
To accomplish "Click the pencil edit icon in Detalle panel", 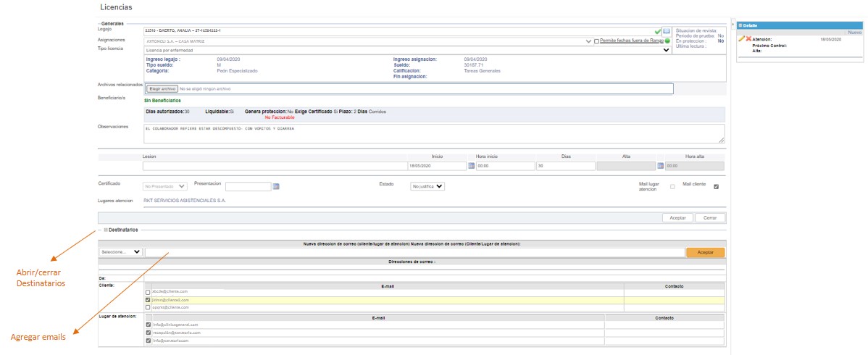I will click(741, 38).
